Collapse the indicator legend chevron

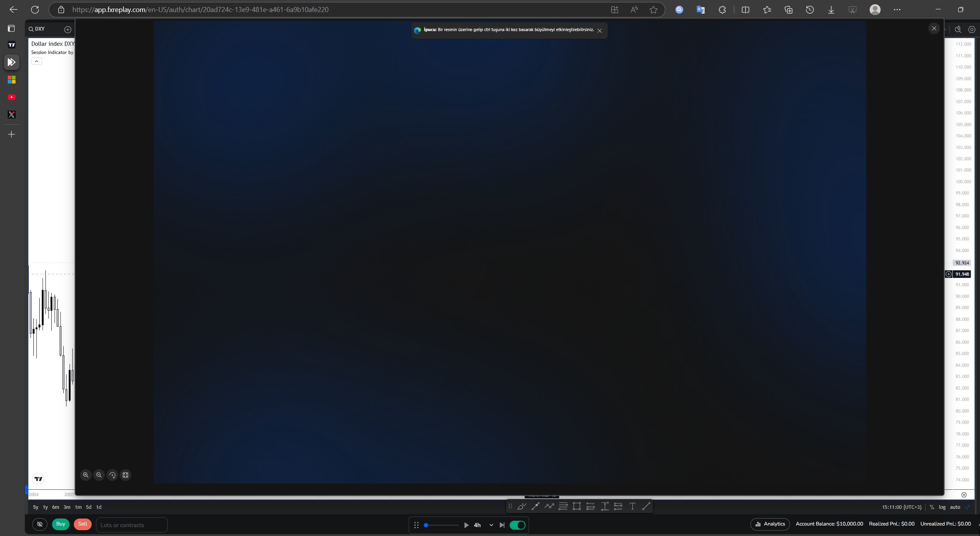tap(37, 61)
